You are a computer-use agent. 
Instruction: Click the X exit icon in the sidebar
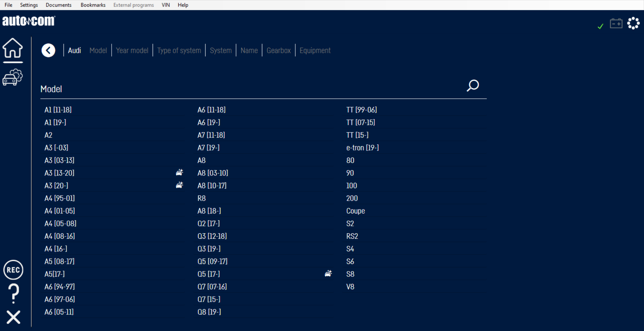click(x=13, y=317)
